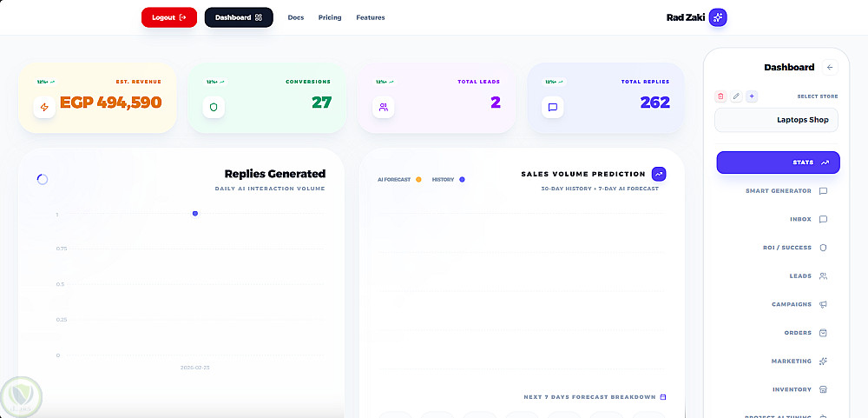Open Campaigns in the sidebar
This screenshot has width=868, height=418.
point(799,305)
